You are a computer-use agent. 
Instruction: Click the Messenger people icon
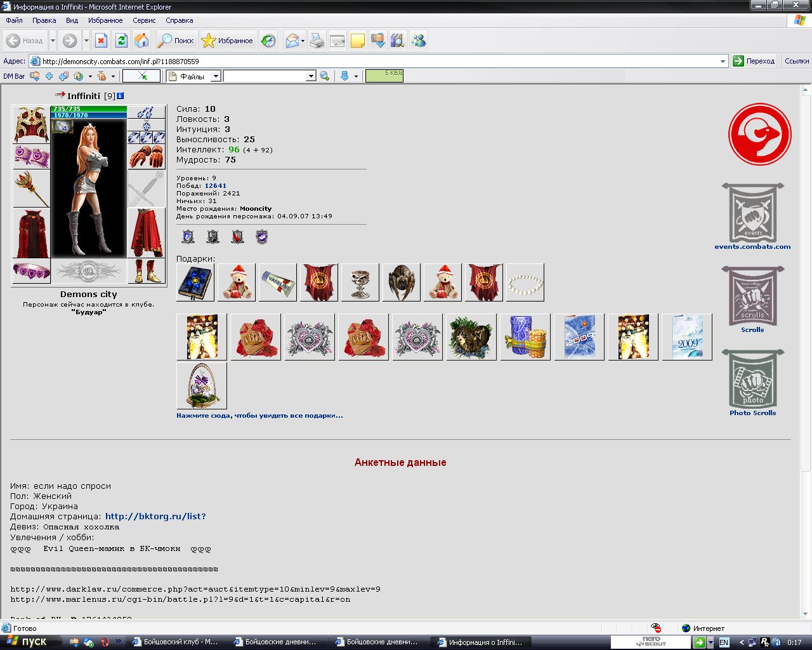point(419,41)
